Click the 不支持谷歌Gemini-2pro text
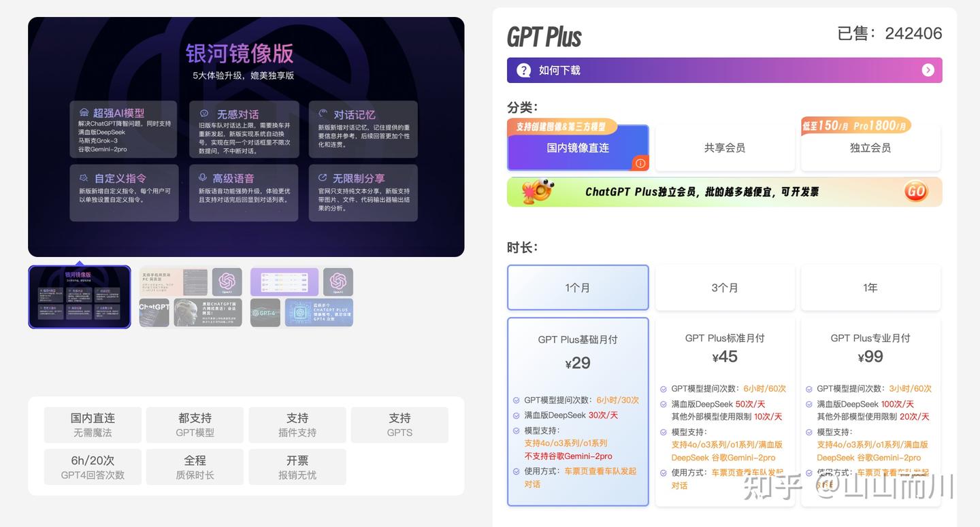 pos(568,456)
